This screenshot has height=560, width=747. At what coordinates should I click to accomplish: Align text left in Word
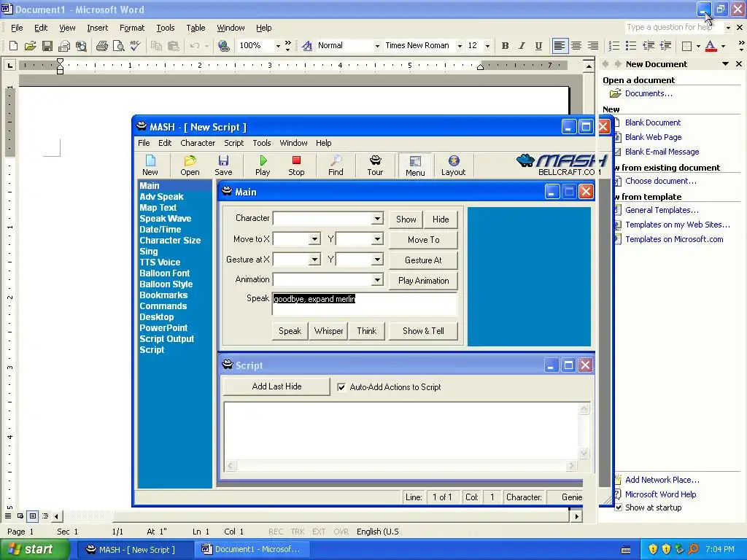click(560, 46)
